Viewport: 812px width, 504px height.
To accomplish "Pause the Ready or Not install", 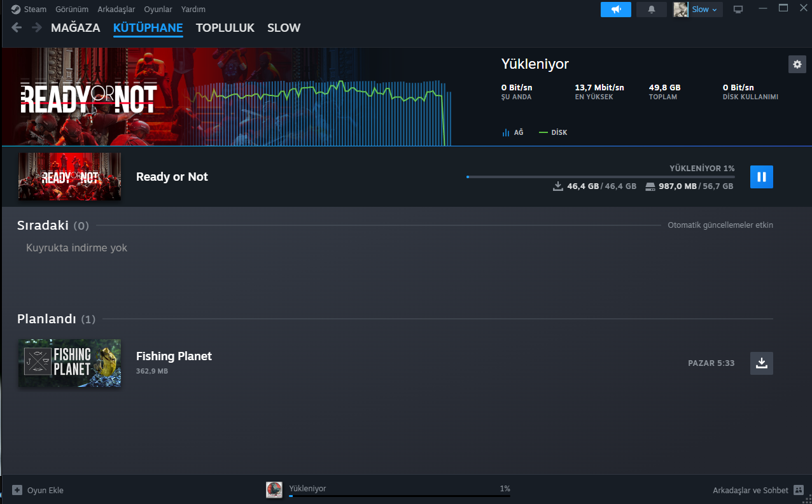I will point(762,177).
